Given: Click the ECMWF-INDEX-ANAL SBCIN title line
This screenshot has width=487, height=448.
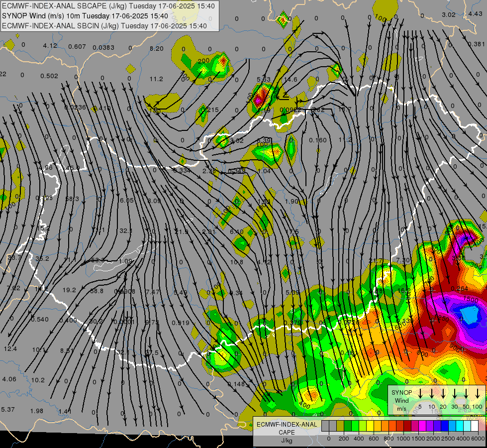Looking at the screenshot, I should click(x=104, y=26).
